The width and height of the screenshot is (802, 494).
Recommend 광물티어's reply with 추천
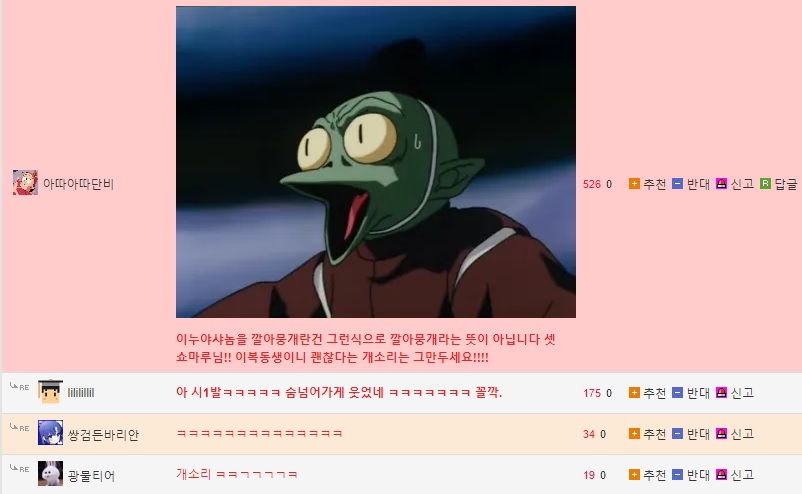click(647, 475)
